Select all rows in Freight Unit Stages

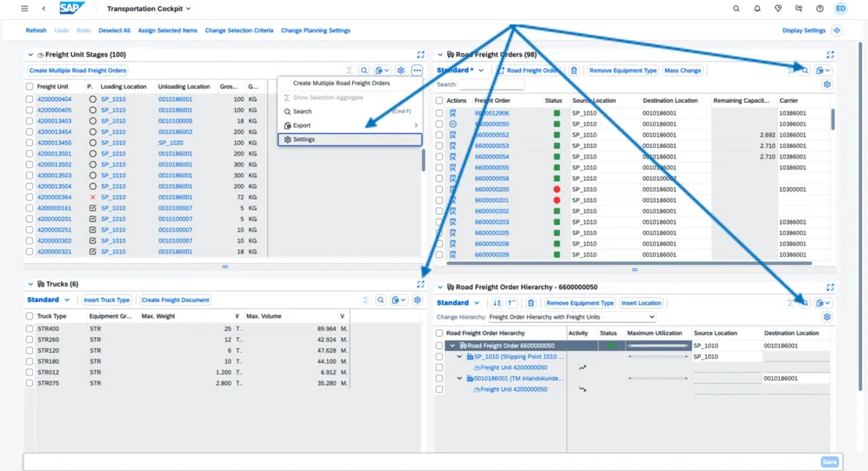pos(30,86)
